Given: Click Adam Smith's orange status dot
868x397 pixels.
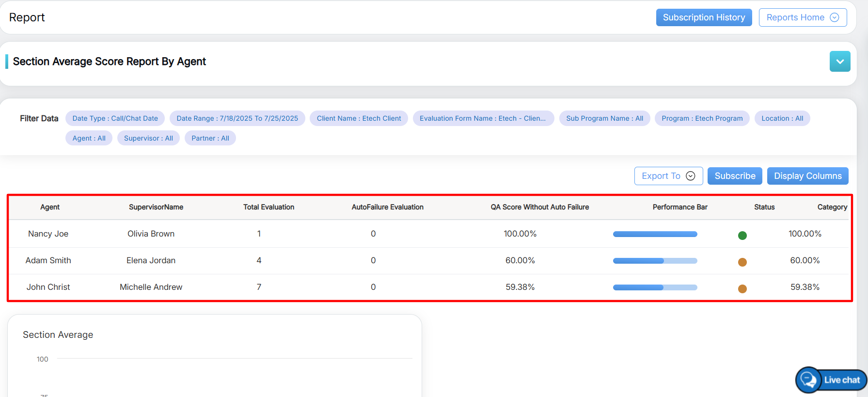Looking at the screenshot, I should [742, 262].
